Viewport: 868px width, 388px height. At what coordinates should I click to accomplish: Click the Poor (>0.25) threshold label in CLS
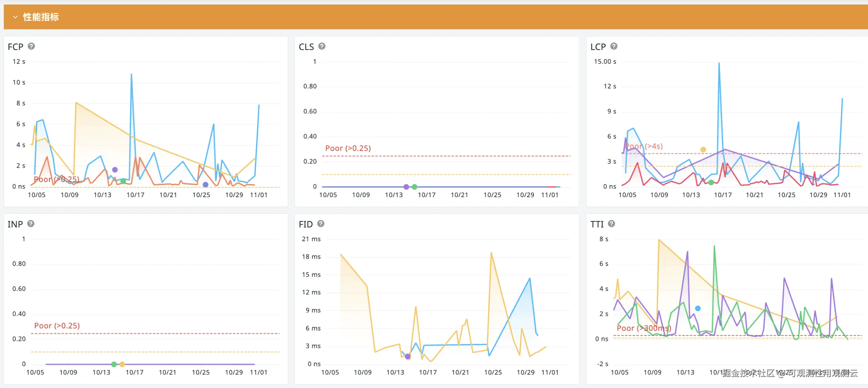[x=348, y=148]
